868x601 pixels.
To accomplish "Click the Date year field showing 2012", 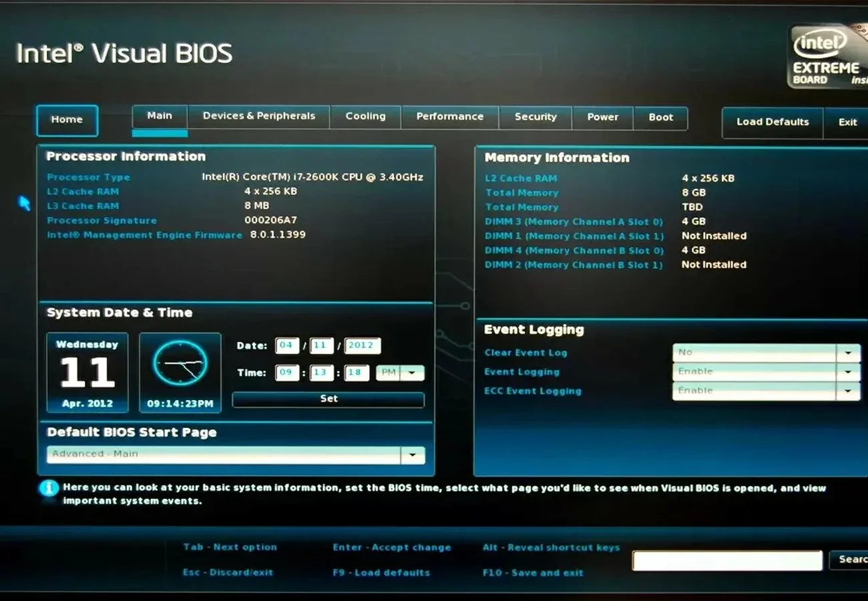I will (363, 346).
